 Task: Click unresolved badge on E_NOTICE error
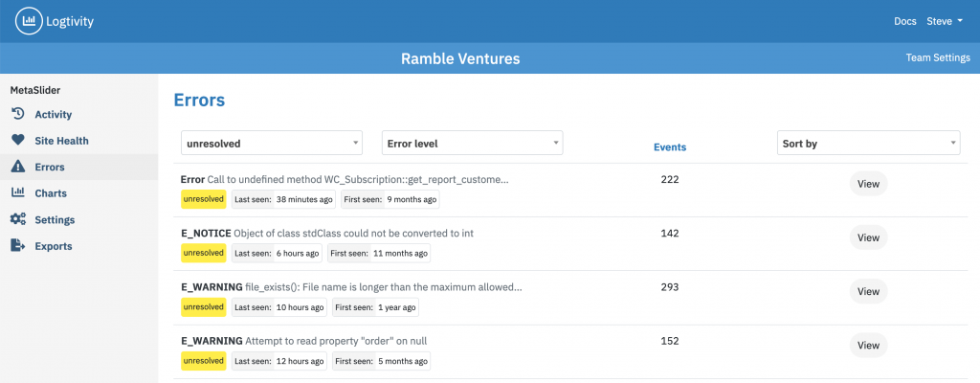coord(204,253)
